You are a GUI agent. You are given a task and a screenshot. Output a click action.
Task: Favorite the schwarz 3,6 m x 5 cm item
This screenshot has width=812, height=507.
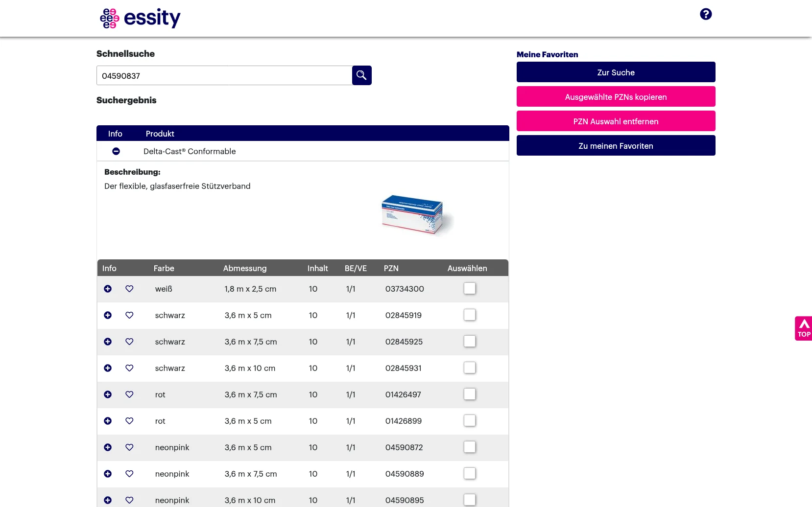click(129, 315)
